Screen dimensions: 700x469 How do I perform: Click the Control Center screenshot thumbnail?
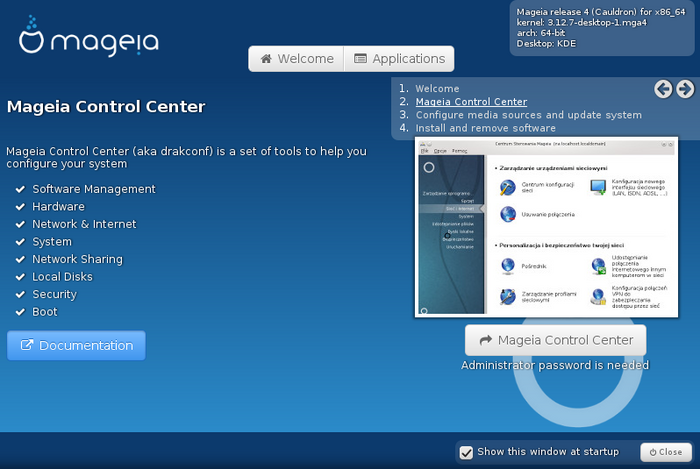[x=546, y=228]
